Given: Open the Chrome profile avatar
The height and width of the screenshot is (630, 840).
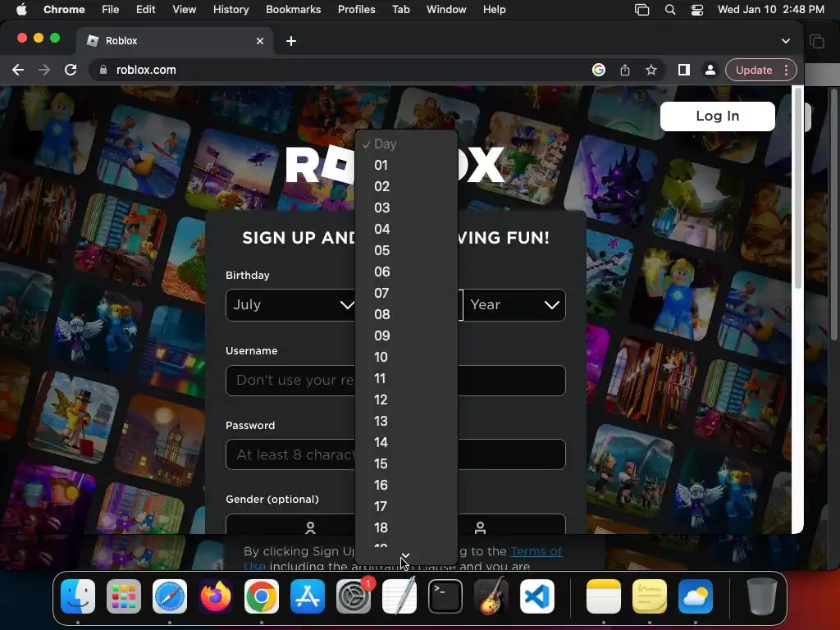Looking at the screenshot, I should pos(710,71).
